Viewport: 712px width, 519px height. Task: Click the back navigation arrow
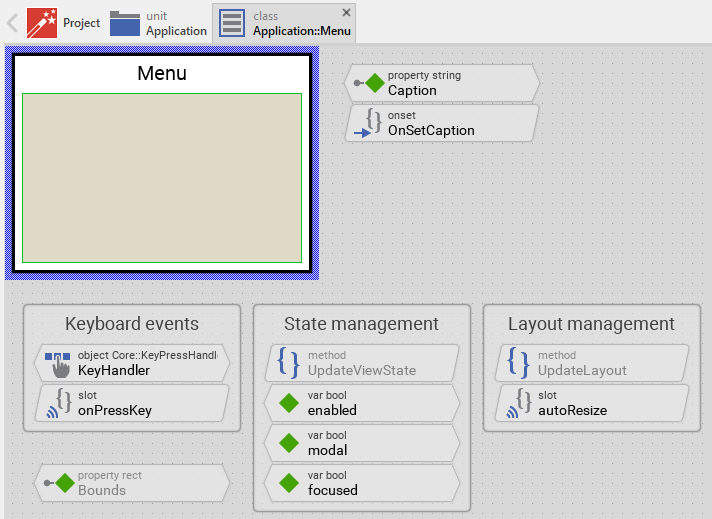12,22
